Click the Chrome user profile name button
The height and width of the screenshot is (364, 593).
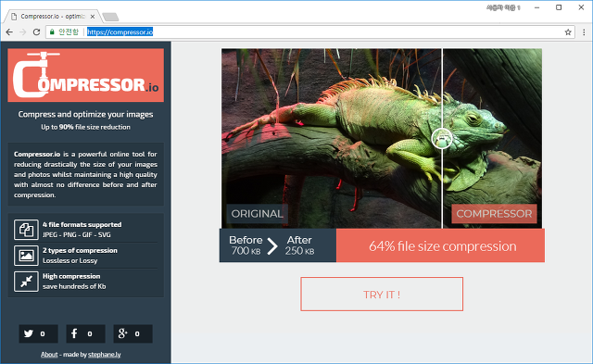[x=503, y=7]
